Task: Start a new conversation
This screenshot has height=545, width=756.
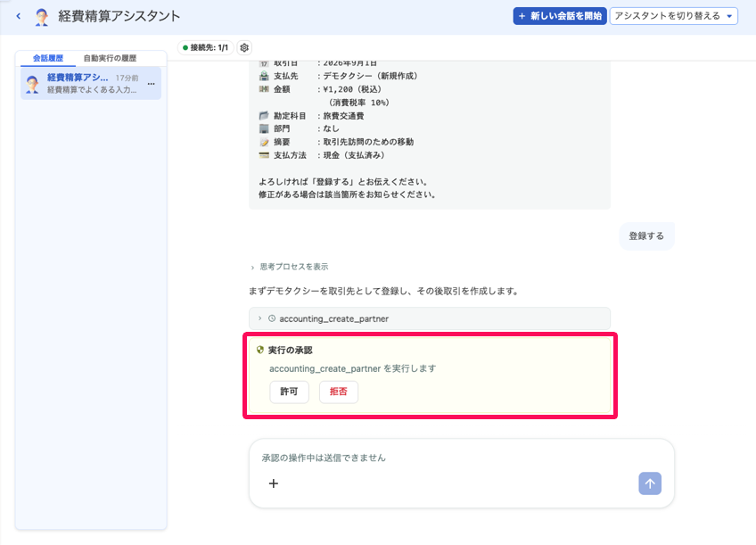Action: coord(559,16)
